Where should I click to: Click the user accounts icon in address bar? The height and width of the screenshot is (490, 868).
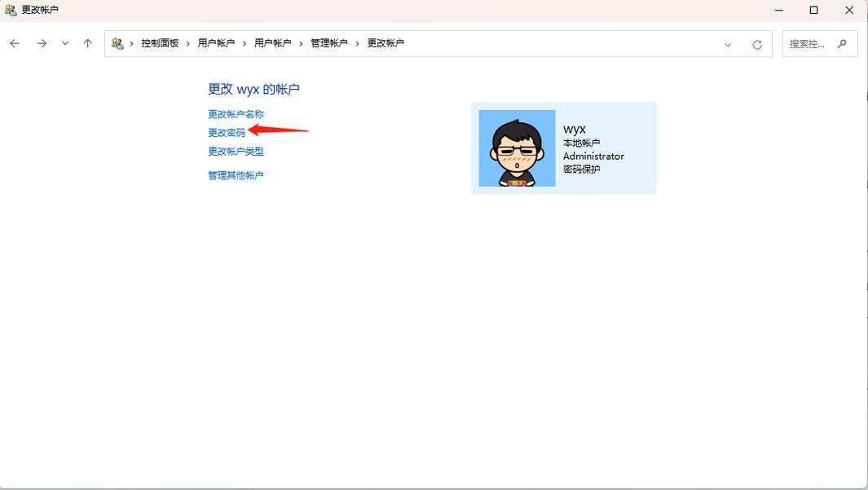117,42
